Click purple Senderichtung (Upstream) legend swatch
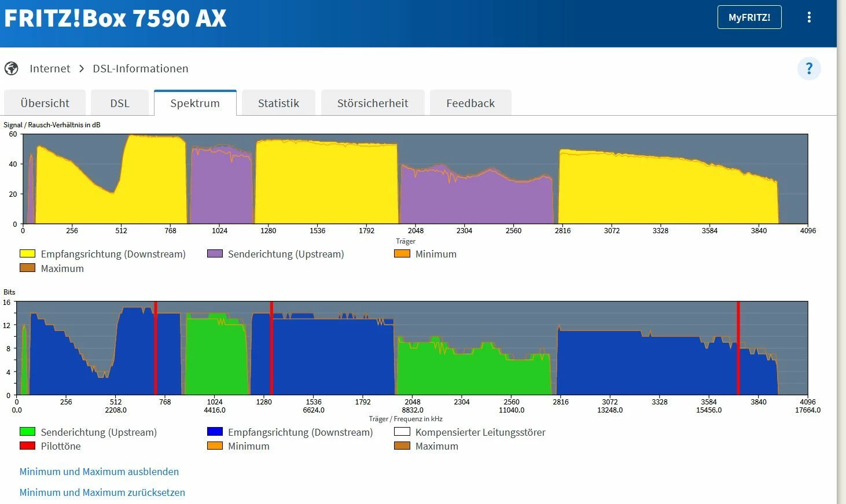 215,253
